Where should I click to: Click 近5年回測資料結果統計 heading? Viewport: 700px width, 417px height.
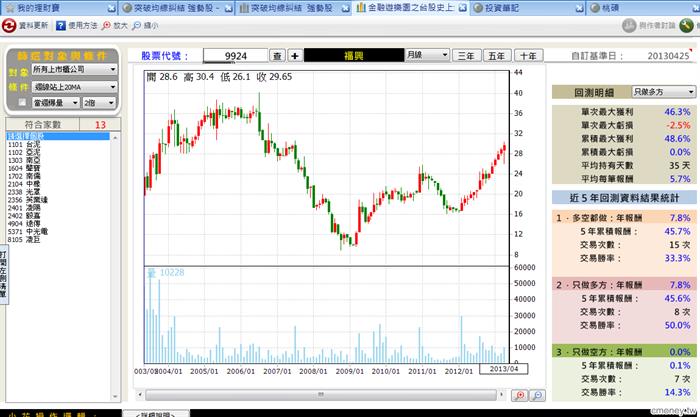point(624,197)
